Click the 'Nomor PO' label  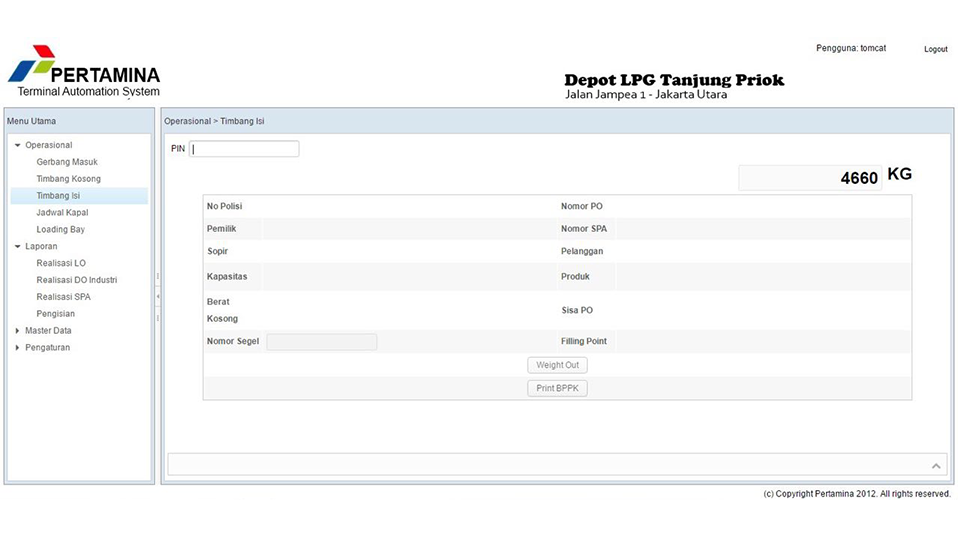(x=582, y=206)
